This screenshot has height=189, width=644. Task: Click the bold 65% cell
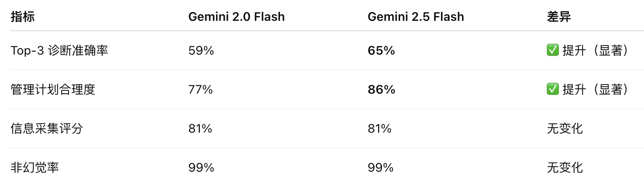[x=381, y=51]
